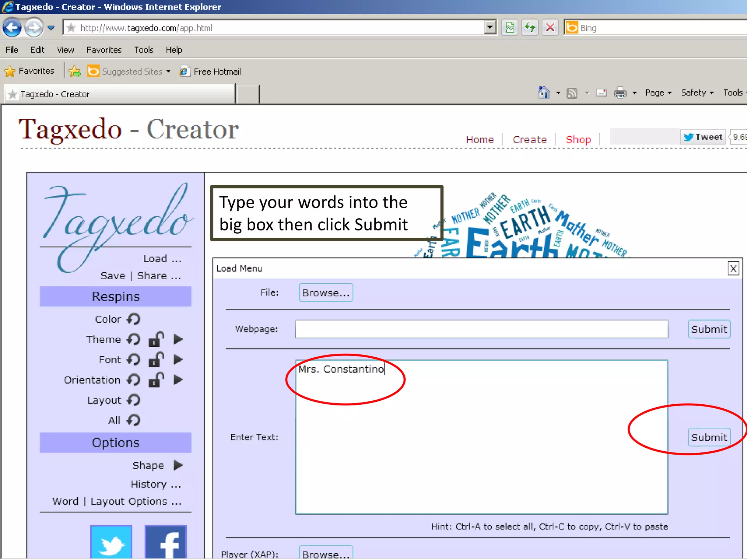
Task: Click Submit next to Enter Text box
Action: 709,437
